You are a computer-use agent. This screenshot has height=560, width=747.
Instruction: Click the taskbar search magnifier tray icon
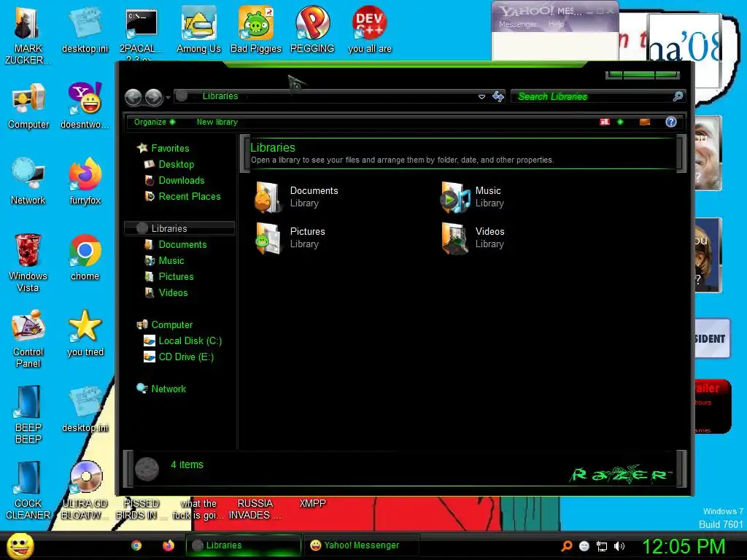click(567, 545)
